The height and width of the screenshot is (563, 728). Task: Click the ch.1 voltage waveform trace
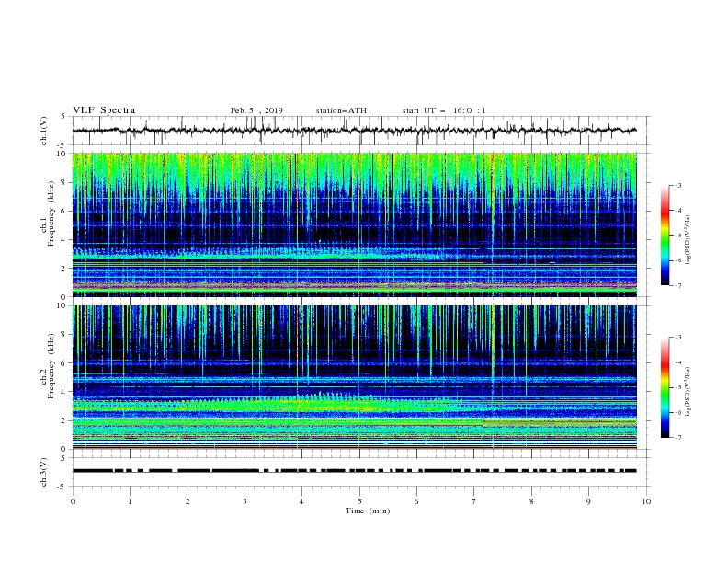point(354,131)
